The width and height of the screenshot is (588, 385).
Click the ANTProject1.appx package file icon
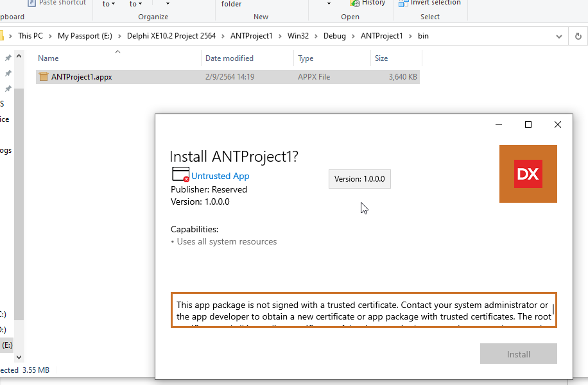pyautogui.click(x=44, y=77)
